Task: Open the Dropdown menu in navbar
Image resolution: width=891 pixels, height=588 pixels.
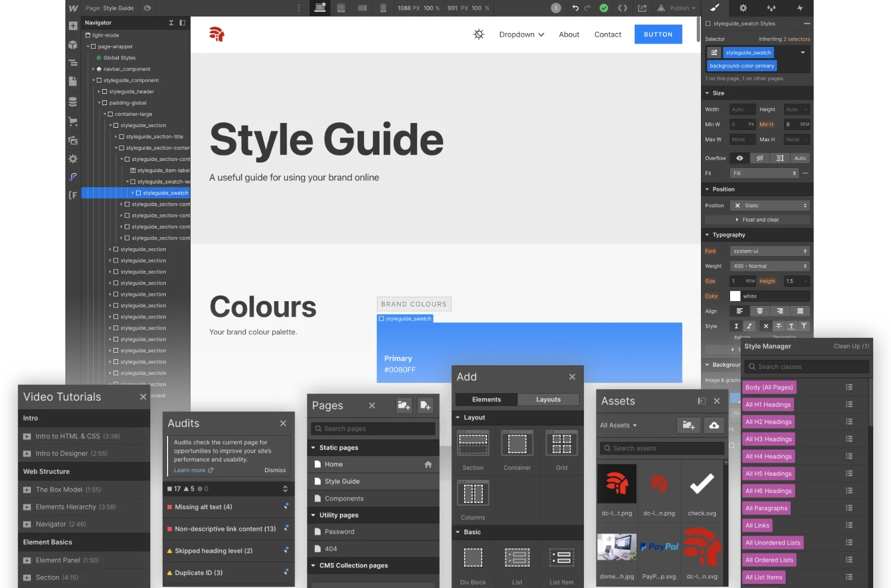Action: click(522, 34)
